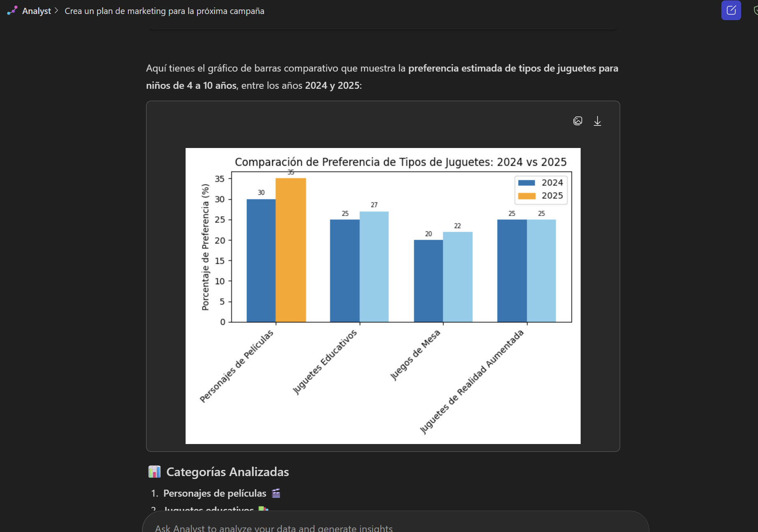Click the chart emoji next to Juguetes educativos
The width and height of the screenshot is (758, 532).
tap(263, 509)
